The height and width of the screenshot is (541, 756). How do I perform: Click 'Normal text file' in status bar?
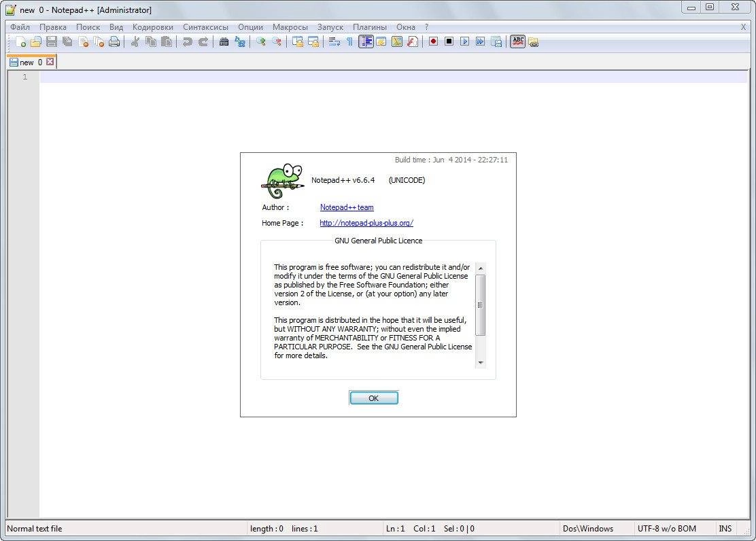click(x=35, y=529)
